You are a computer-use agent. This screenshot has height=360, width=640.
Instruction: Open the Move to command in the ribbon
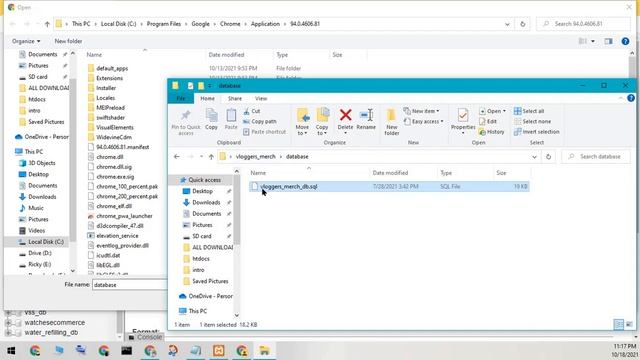coord(302,122)
